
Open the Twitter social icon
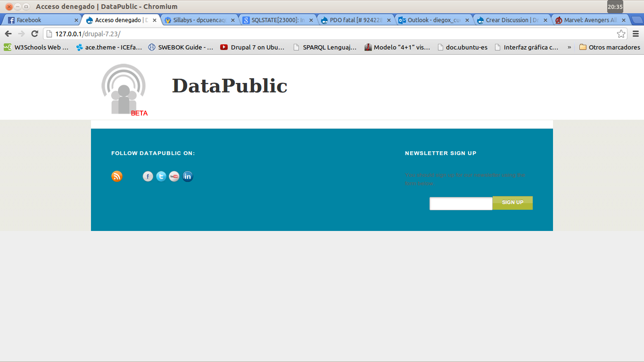pos(161,176)
